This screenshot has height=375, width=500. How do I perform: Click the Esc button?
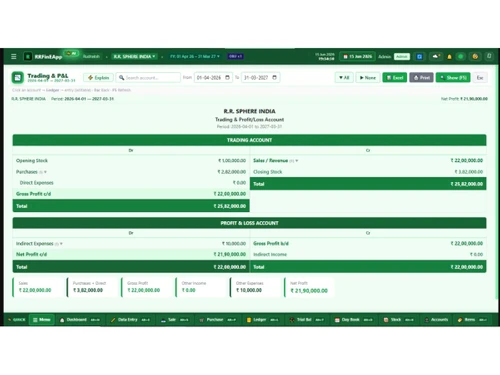480,78
